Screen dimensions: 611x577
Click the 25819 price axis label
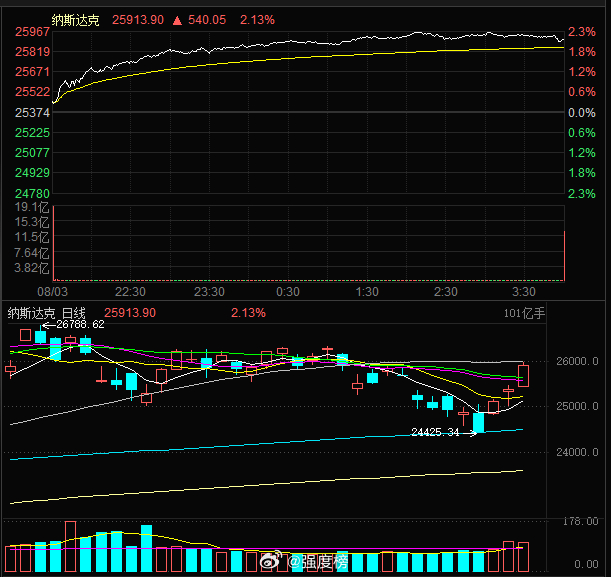(33, 52)
